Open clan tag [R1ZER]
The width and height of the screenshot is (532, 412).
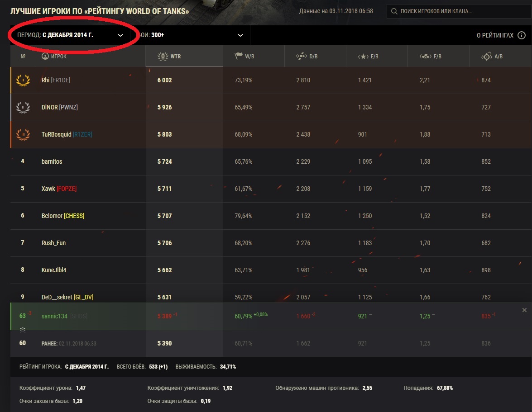point(82,134)
